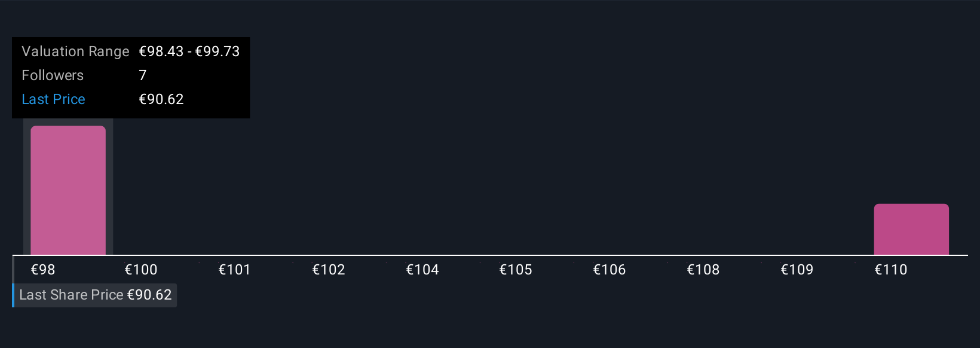Click the Followers label in tooltip
980x348 pixels.
coord(53,75)
